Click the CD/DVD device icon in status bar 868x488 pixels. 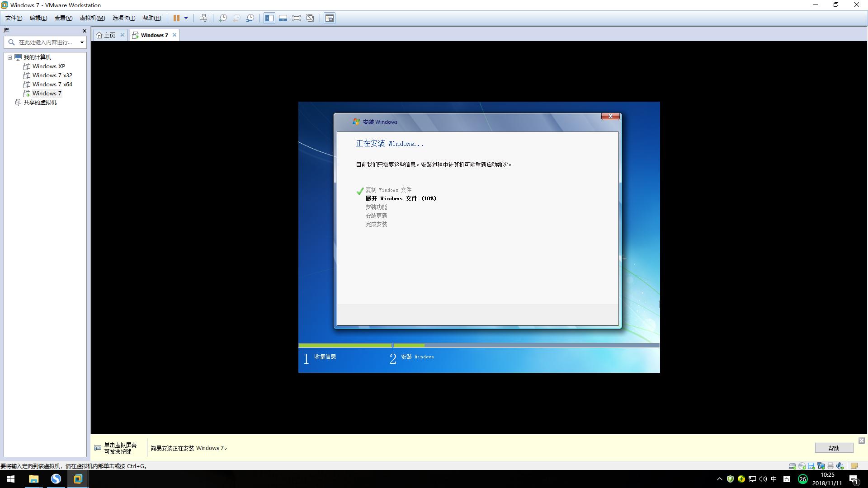[802, 466]
